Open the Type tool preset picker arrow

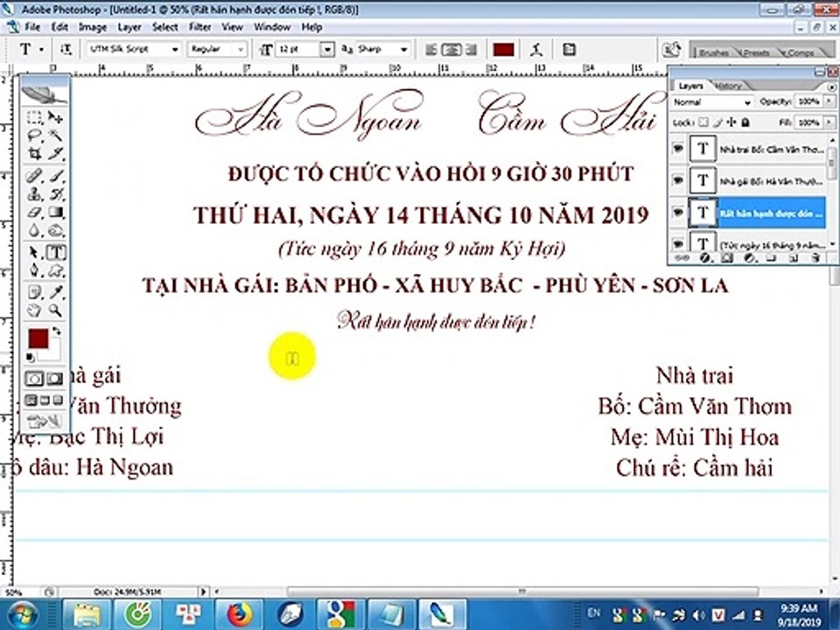[x=42, y=50]
